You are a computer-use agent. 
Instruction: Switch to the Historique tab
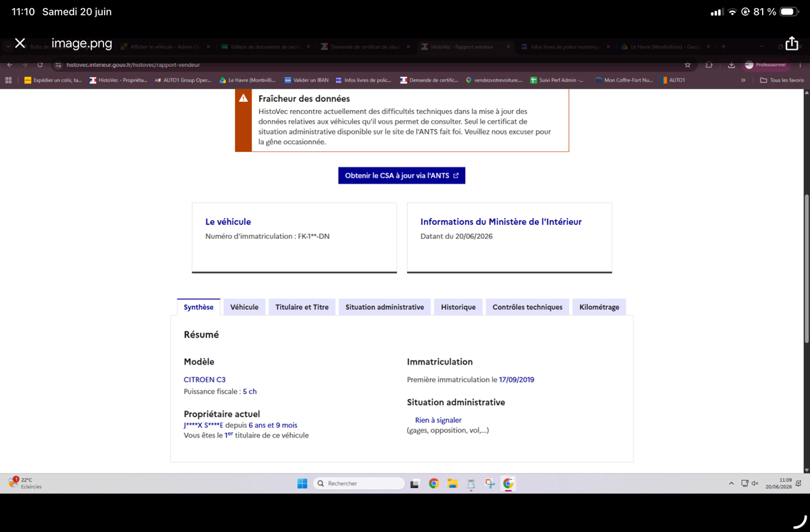coord(458,307)
